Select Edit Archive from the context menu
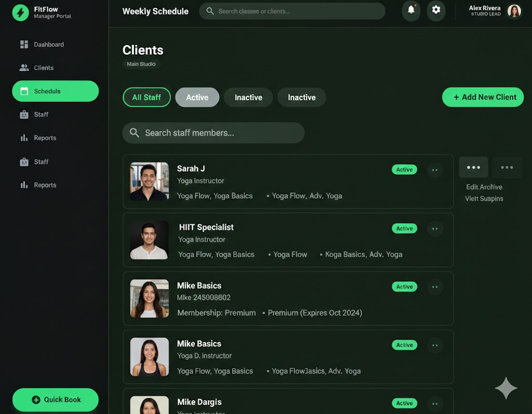Screen dimensions: 532x414 [x=484, y=187]
